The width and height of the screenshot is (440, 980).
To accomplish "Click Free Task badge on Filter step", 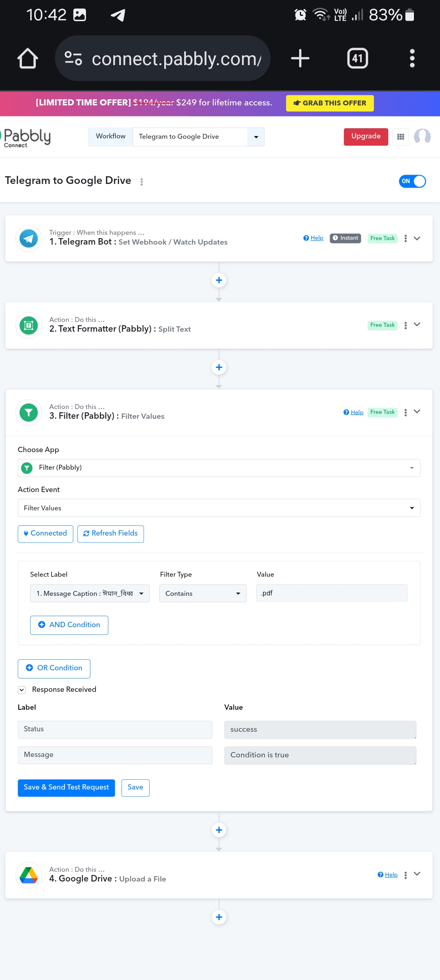I will tap(383, 412).
